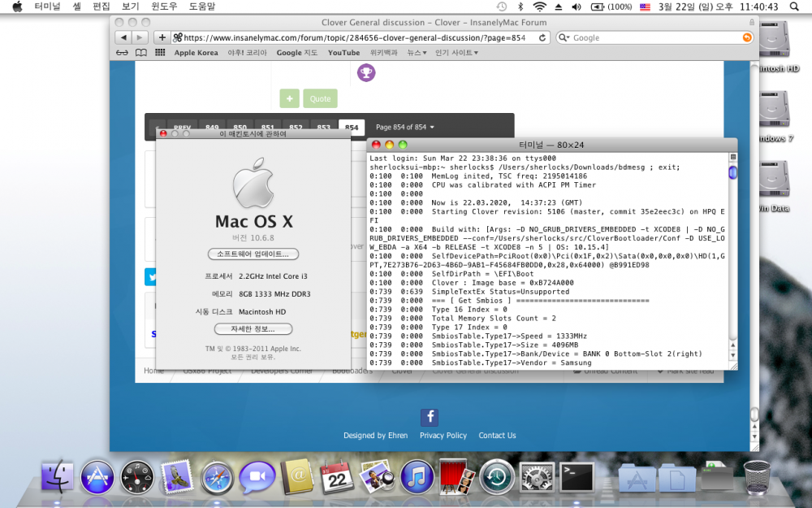Open the 편집 menu
Image resolution: width=812 pixels, height=508 pixels.
(x=101, y=7)
